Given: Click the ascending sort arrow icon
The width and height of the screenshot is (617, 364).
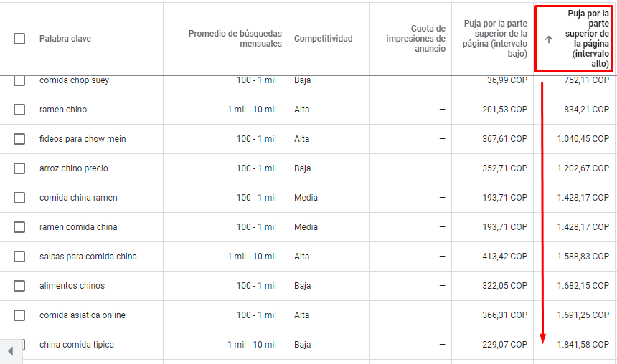Looking at the screenshot, I should (x=549, y=39).
